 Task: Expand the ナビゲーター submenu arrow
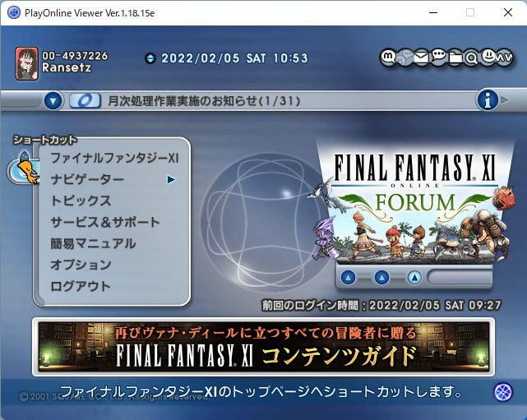click(171, 180)
